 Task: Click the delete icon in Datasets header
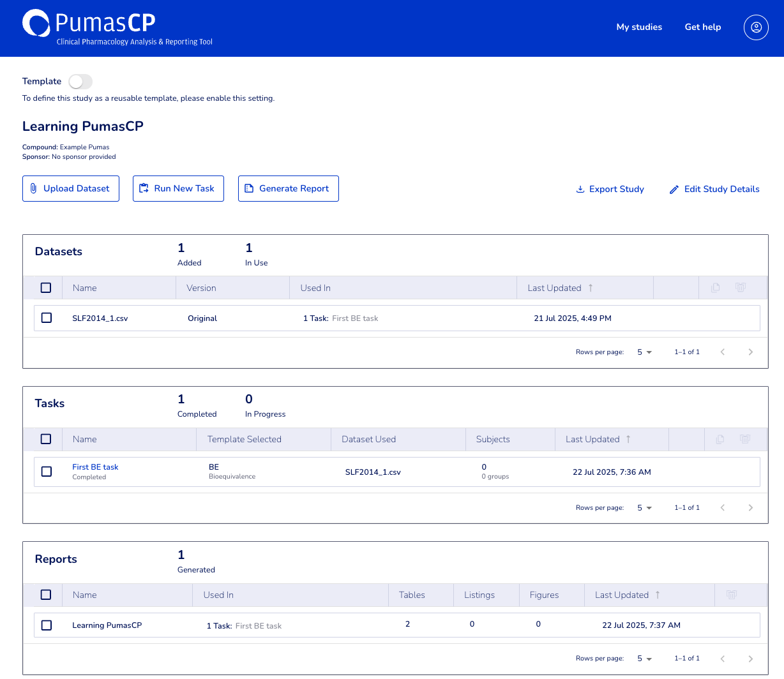[741, 288]
